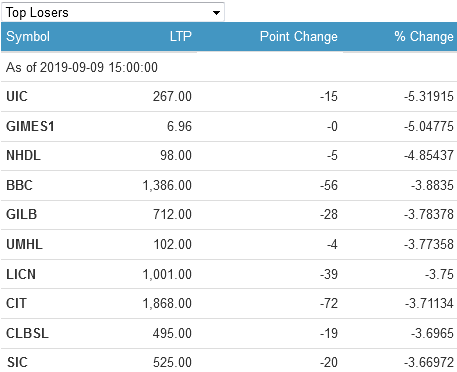Select the CLBSL symbol link
457x372 pixels.
[28, 333]
